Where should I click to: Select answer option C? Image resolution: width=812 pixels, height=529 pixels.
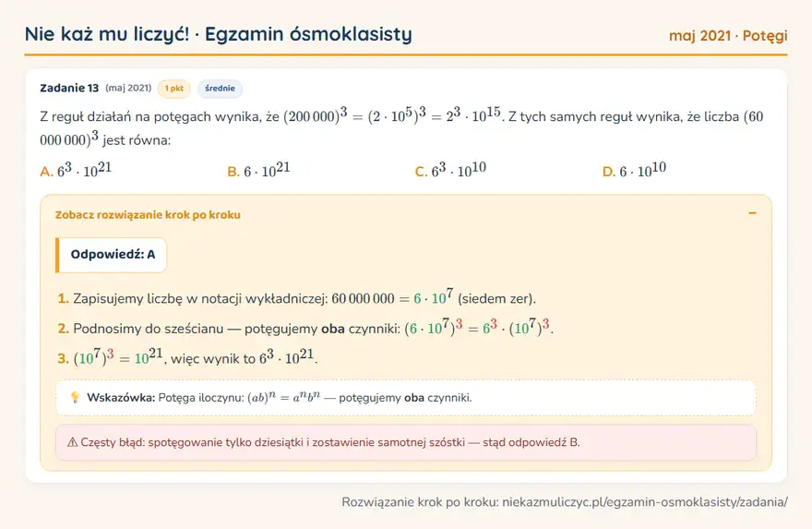pyautogui.click(x=450, y=170)
